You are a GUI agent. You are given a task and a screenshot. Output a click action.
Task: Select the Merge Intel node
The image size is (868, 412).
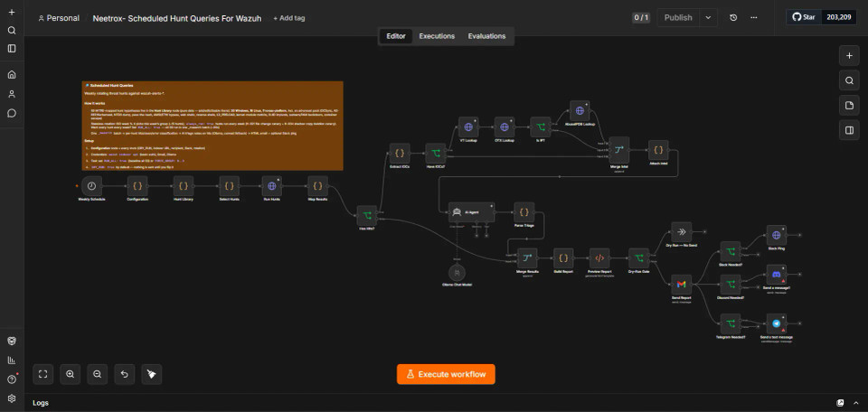tap(618, 149)
